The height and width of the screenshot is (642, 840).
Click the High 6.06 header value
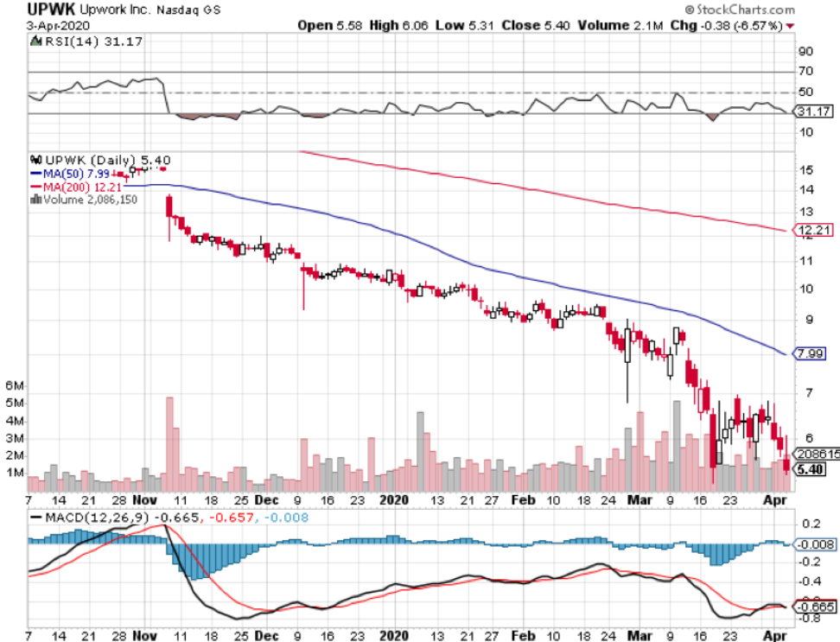click(399, 26)
